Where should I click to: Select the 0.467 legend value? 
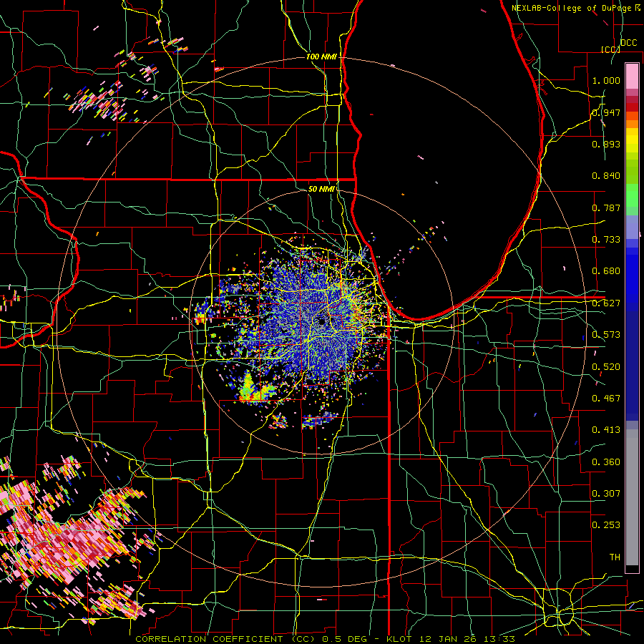point(606,399)
